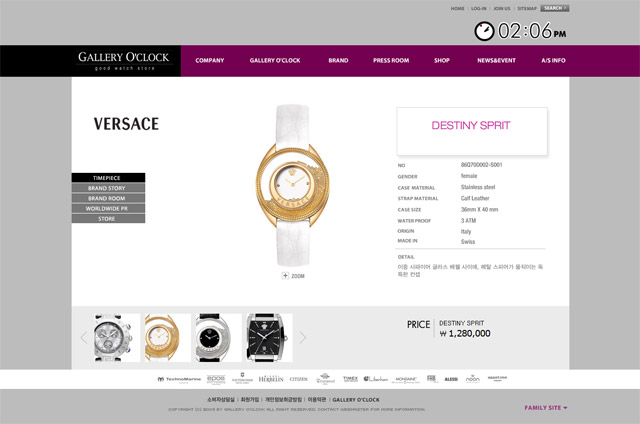Viewport: 640px width, 424px height.
Task: Select the black round-dial watch thumbnail
Action: [x=218, y=337]
